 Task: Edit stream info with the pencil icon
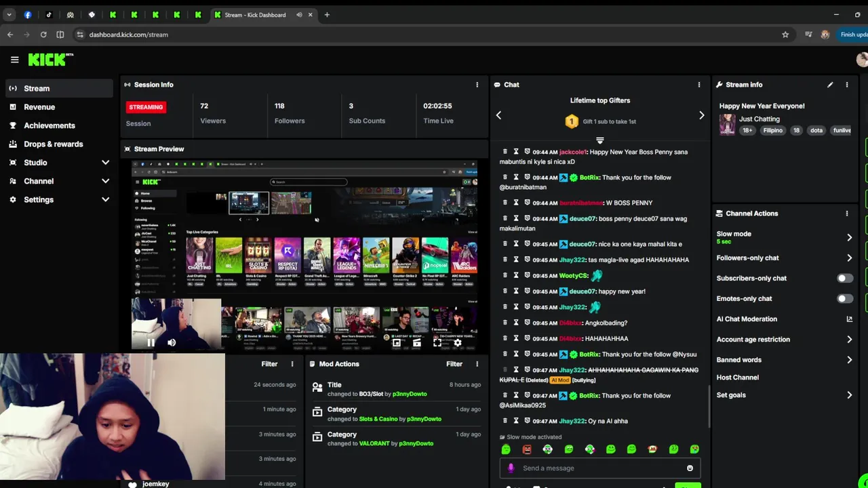[830, 85]
